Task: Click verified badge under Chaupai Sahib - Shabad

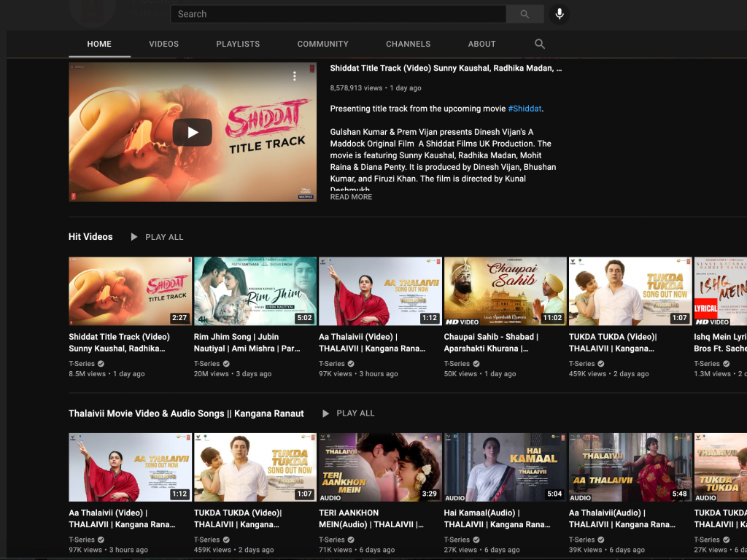Action: tap(476, 364)
